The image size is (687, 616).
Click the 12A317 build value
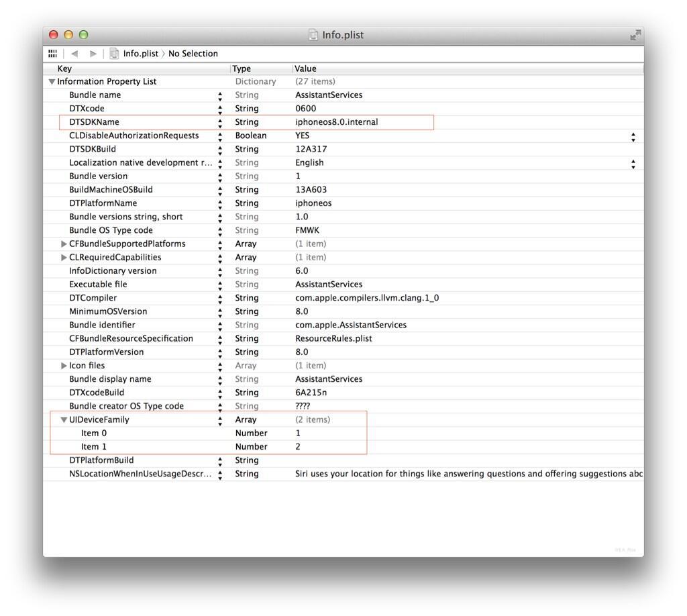coord(311,149)
